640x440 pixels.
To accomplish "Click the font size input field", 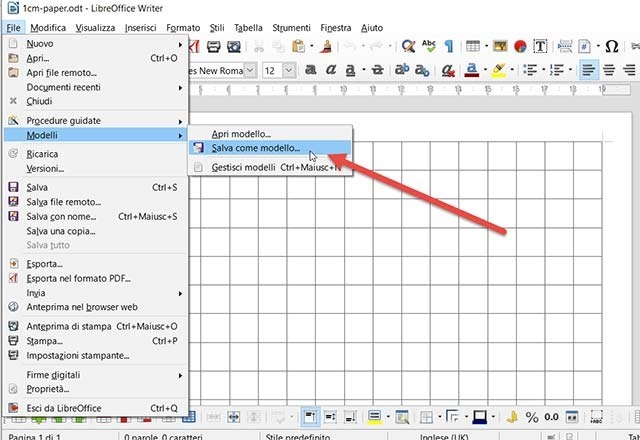I will pyautogui.click(x=272, y=71).
